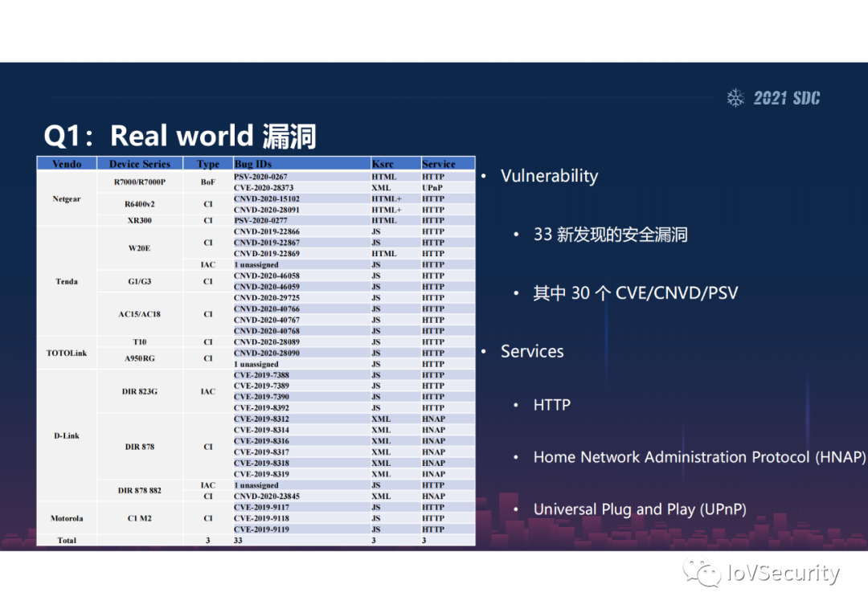Click bug ID 'CNVD-2019-22866'
The width and height of the screenshot is (868, 613).
[x=267, y=231]
